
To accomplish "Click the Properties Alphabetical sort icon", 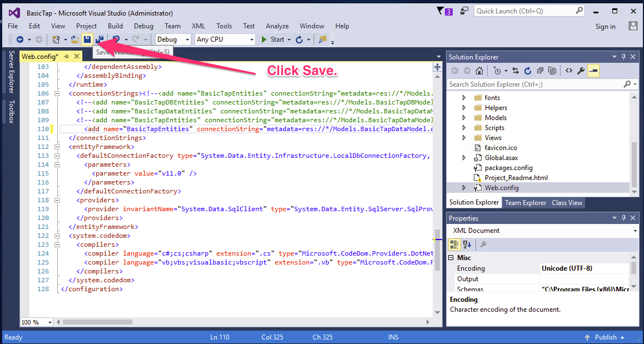I will [x=467, y=245].
